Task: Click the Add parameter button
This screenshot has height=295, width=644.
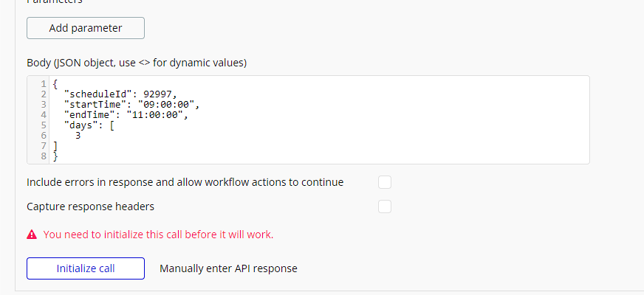Action: point(86,28)
